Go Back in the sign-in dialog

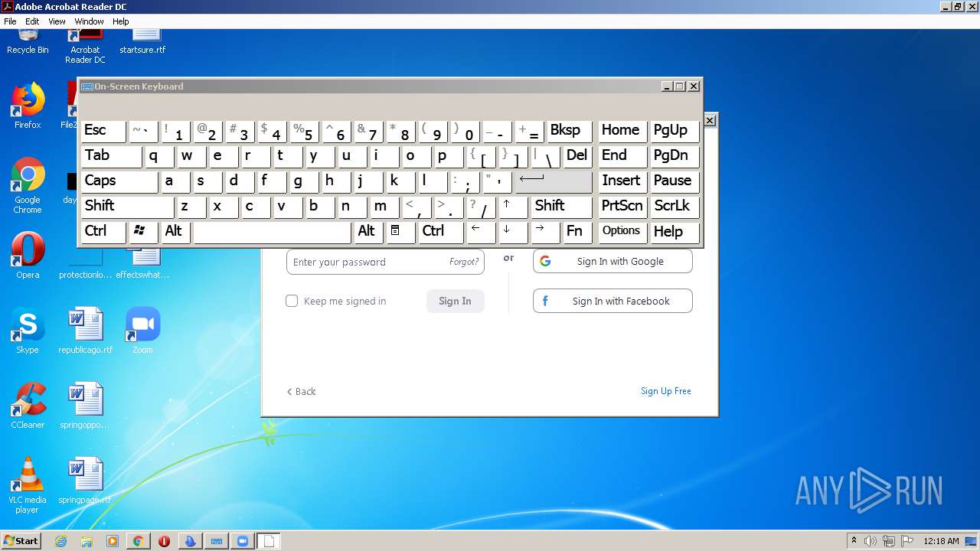coord(301,391)
